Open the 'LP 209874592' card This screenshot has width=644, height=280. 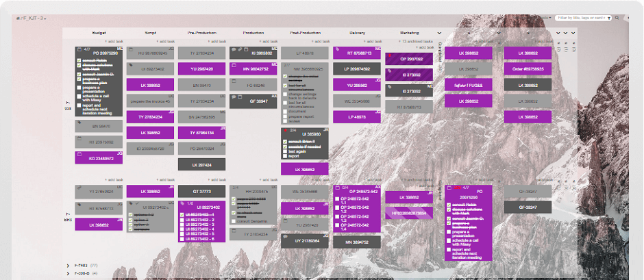(356, 68)
